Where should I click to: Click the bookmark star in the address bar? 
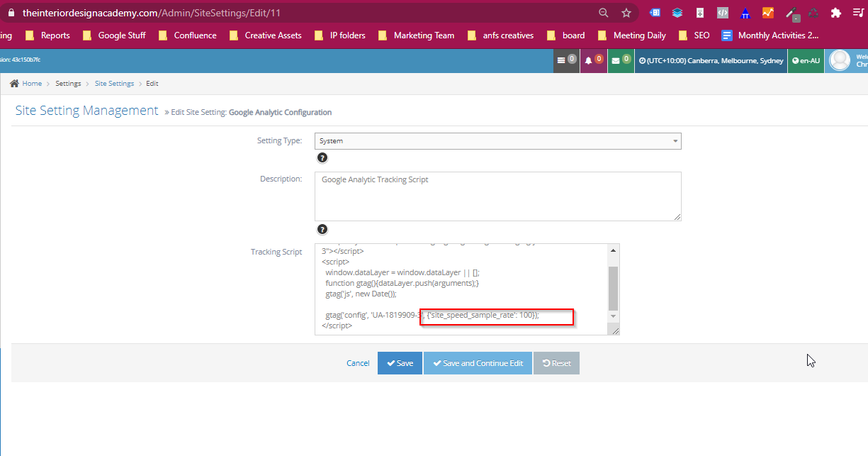[x=626, y=12]
